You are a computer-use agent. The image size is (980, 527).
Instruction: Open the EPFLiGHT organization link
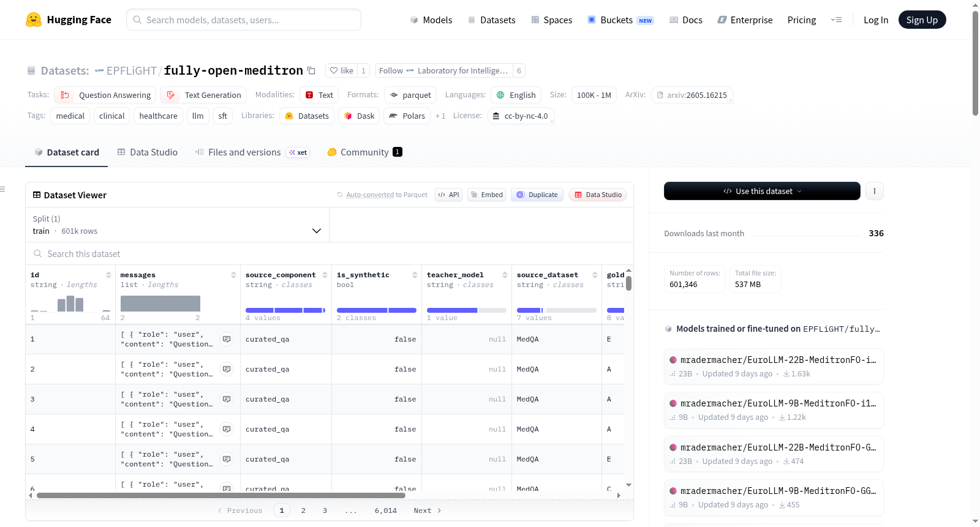[x=131, y=70]
